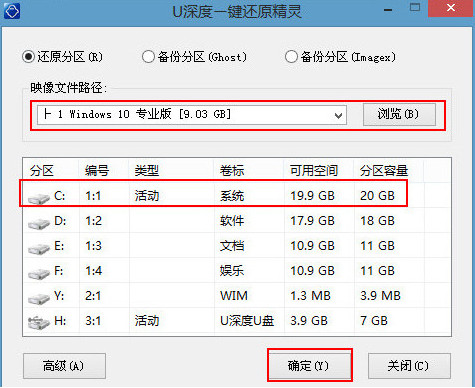The width and height of the screenshot is (475, 388).
Task: Select the 系统 volume label cell
Action: (x=232, y=196)
